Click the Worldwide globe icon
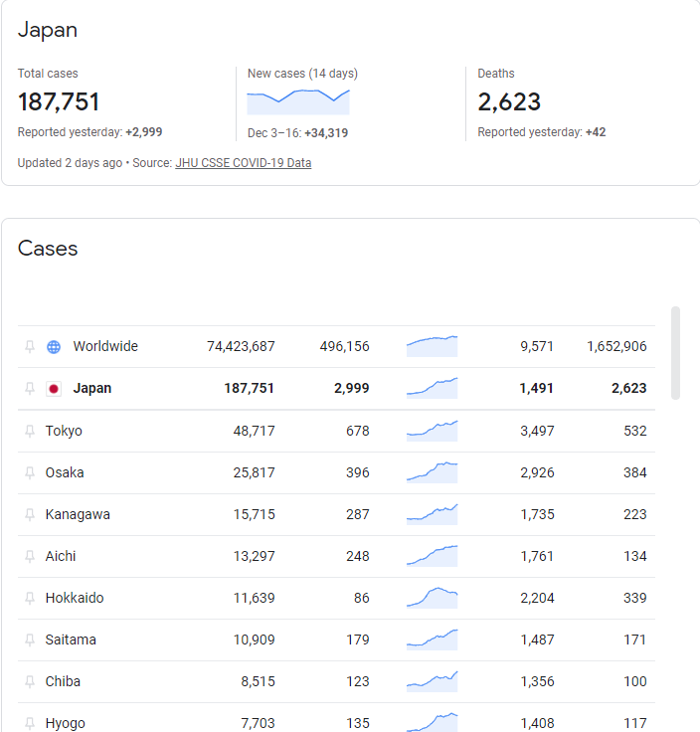This screenshot has width=700, height=732. pyautogui.click(x=54, y=347)
